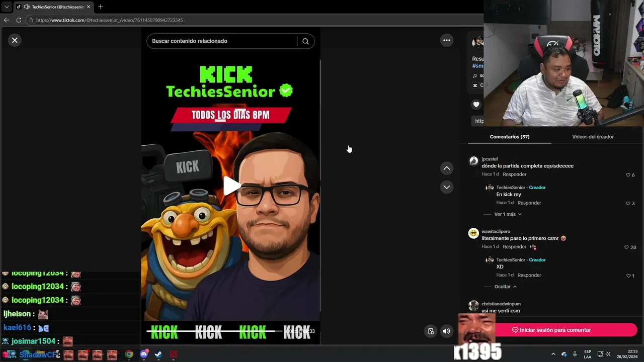Collapse replies with 'Ocultar'
644x362 pixels.
coord(505,287)
